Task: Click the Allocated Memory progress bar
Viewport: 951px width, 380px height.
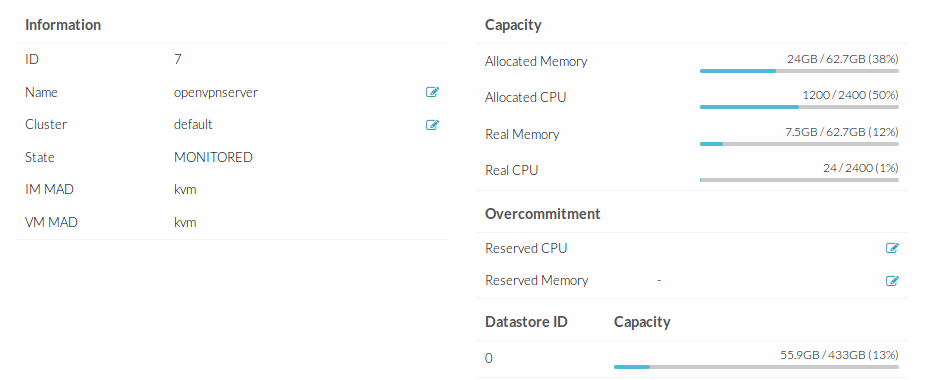Action: (799, 71)
